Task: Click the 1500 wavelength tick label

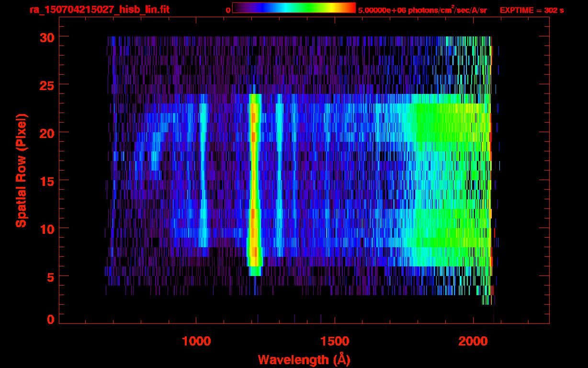Action: [x=334, y=341]
